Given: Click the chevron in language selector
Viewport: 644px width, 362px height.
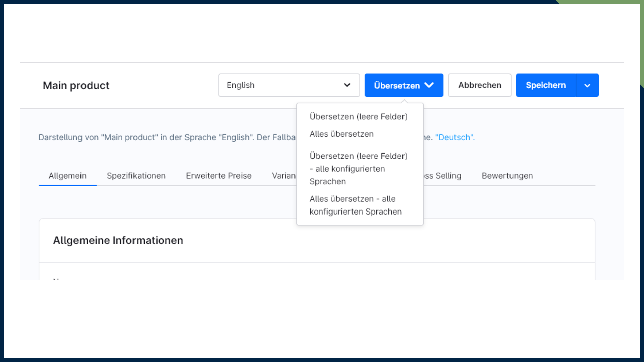Looking at the screenshot, I should click(347, 85).
